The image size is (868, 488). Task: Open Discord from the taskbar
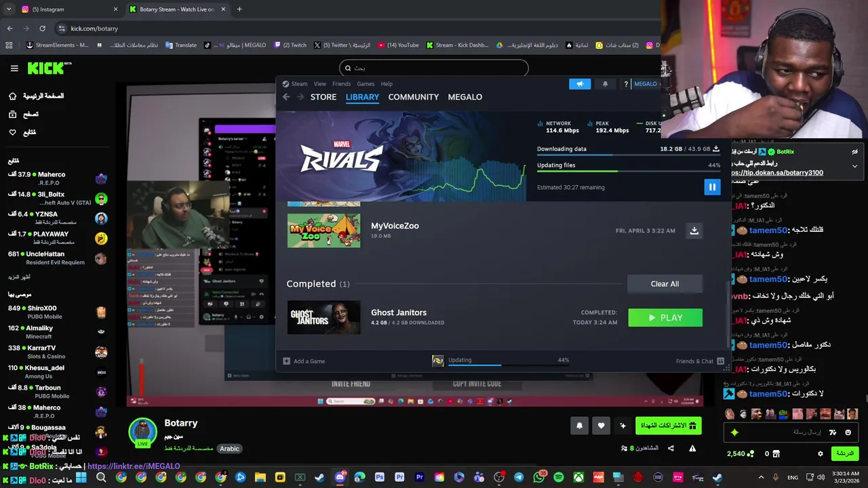(340, 478)
